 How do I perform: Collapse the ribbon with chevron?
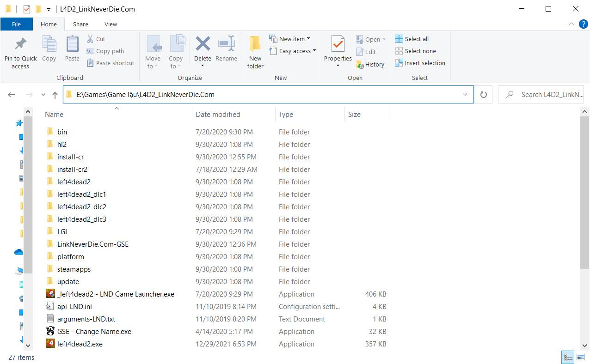[x=572, y=24]
